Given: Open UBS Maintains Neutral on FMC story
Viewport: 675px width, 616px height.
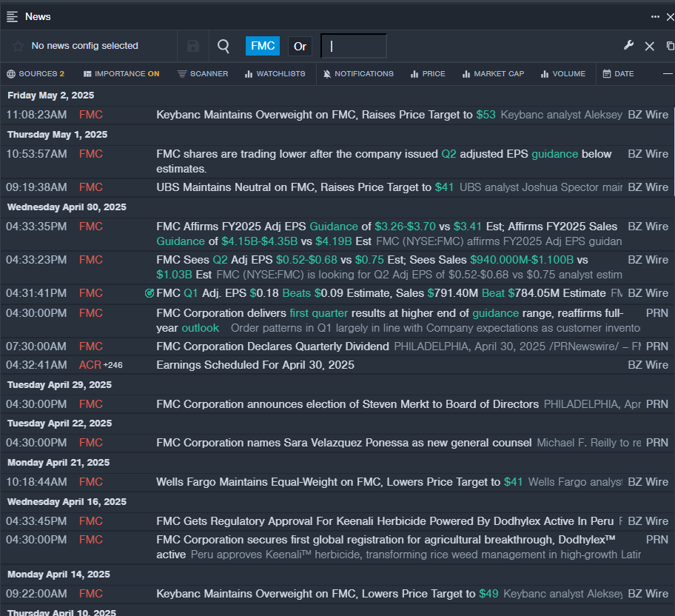Looking at the screenshot, I should point(305,187).
